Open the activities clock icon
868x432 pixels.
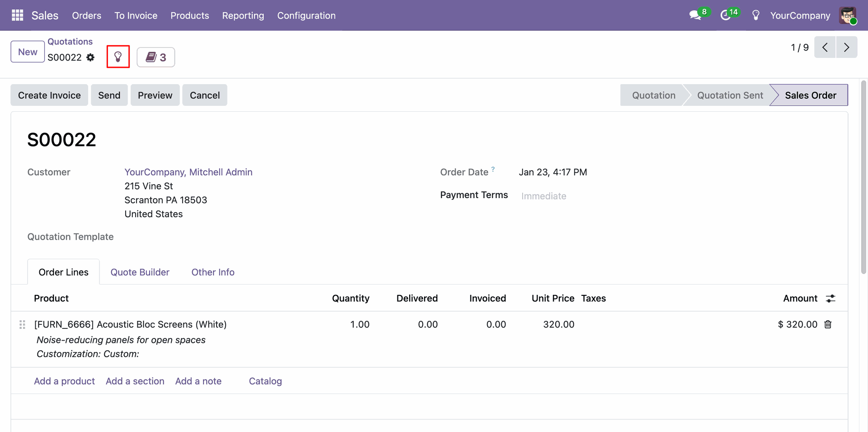click(726, 15)
